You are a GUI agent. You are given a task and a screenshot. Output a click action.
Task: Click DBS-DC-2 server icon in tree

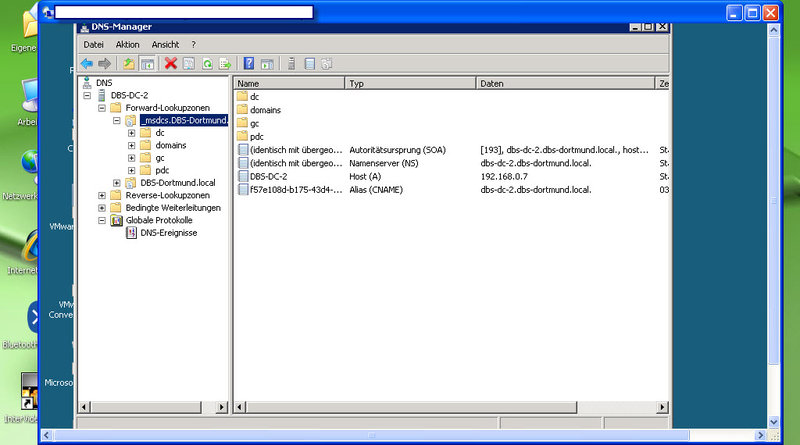coord(102,95)
